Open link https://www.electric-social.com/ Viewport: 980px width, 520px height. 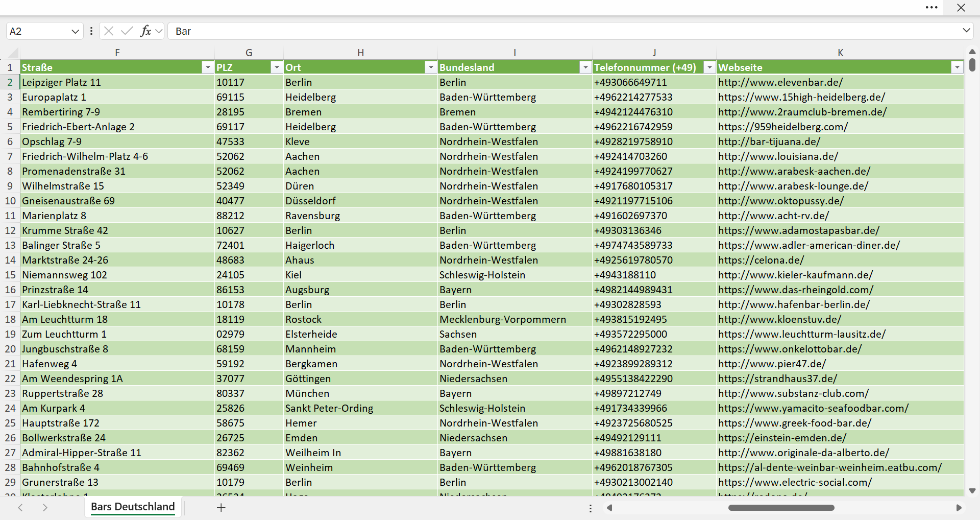(795, 482)
